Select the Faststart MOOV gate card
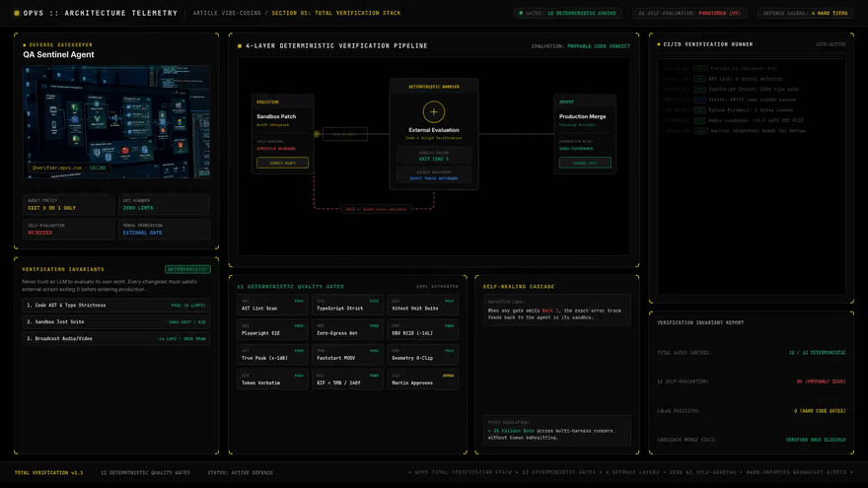This screenshot has height=488, width=868. click(x=347, y=355)
